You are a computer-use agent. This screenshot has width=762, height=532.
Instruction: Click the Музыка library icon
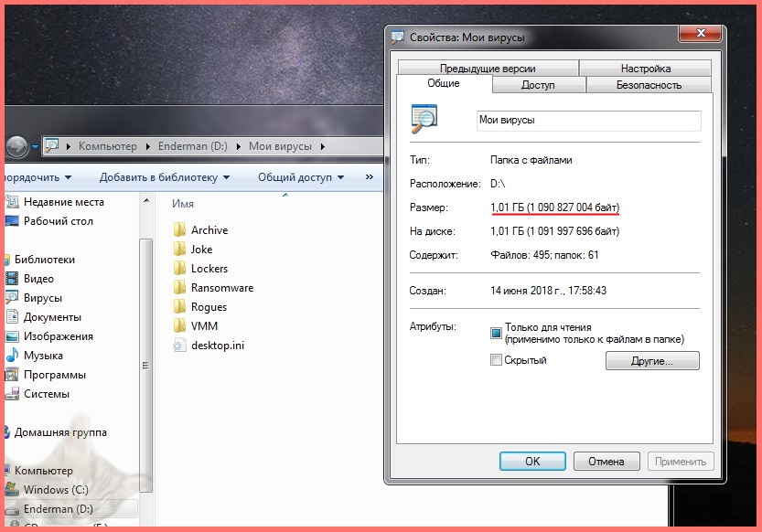12,356
